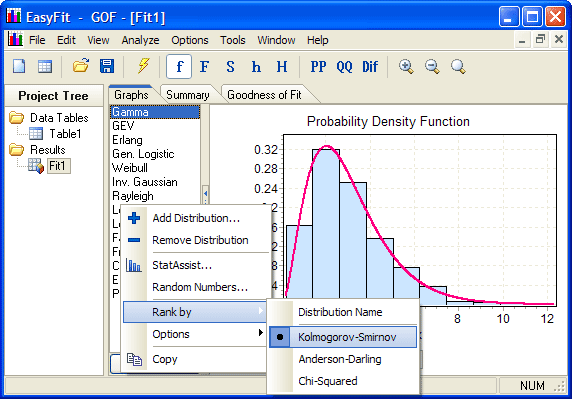Click the Data Tables tree node label

[59, 118]
